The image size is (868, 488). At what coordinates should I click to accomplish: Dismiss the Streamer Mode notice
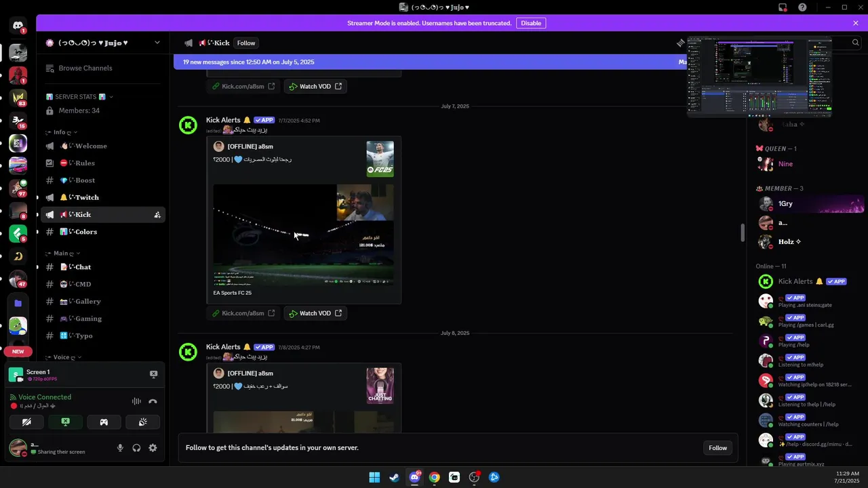click(856, 23)
